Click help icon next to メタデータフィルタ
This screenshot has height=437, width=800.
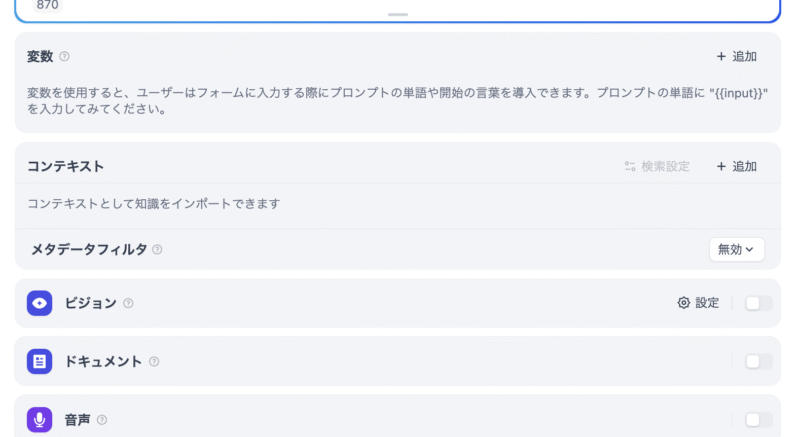157,250
